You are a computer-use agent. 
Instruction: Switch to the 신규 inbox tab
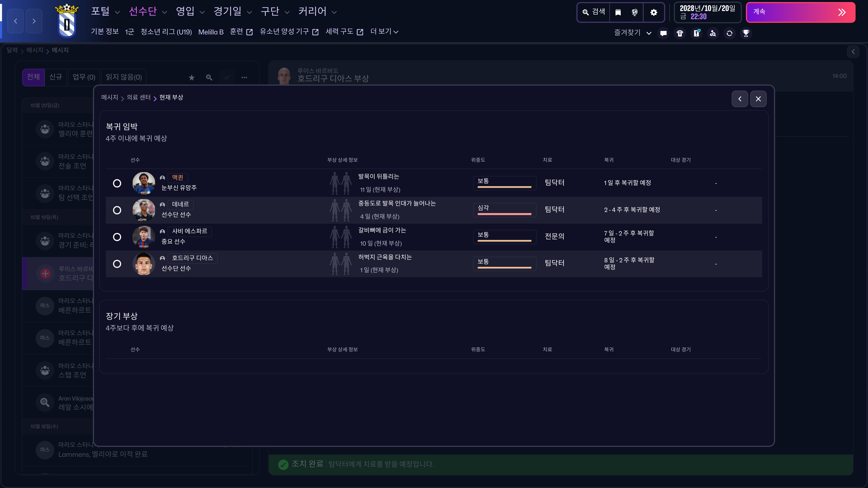(x=56, y=77)
